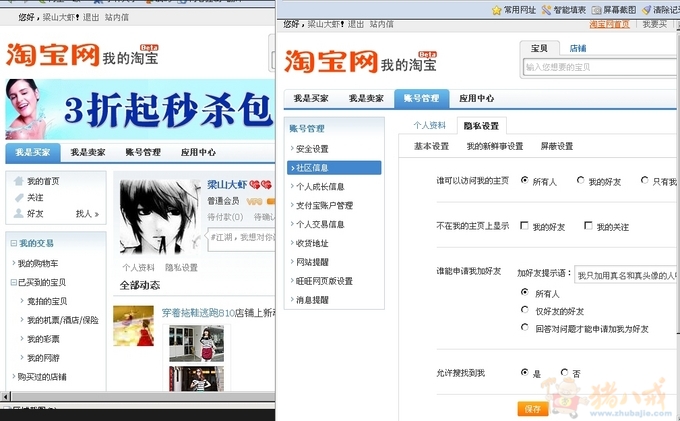The width and height of the screenshot is (680, 421).
Task: Click the house icon next to 我的首页
Action: coord(18,181)
